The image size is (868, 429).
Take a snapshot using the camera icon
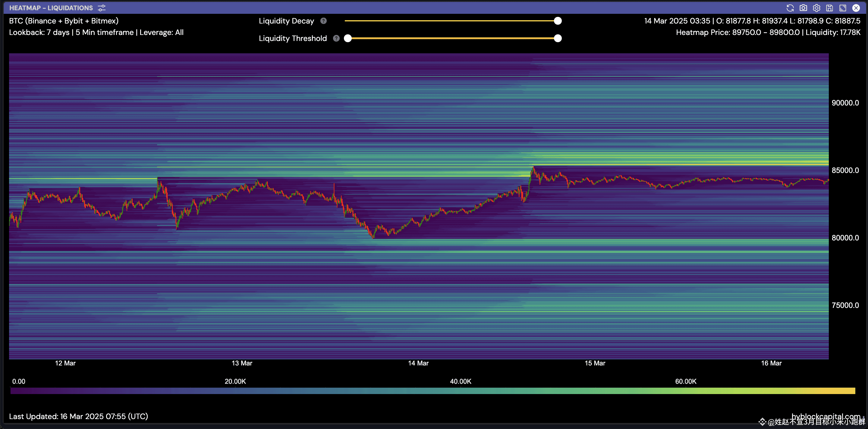pos(803,8)
